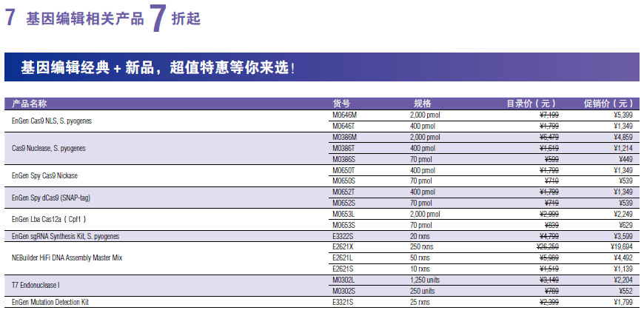Click EnGen sgRNA Synthesis Kit product name

(x=65, y=236)
